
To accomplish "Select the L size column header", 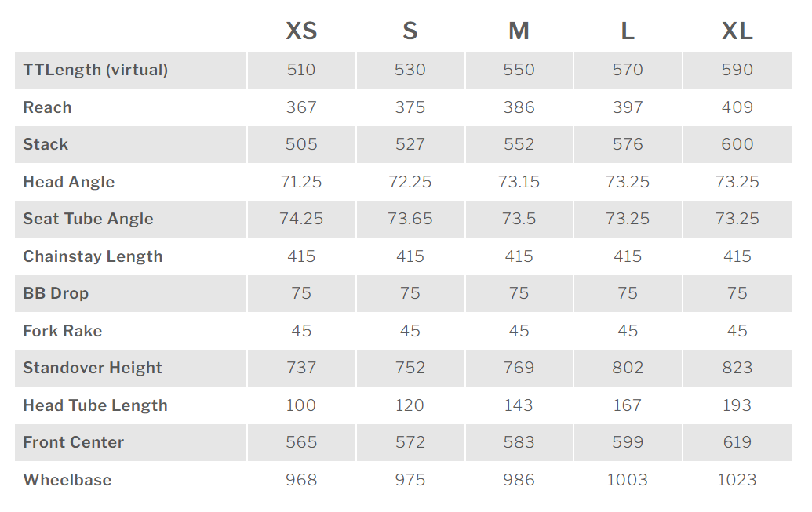I will tap(628, 31).
